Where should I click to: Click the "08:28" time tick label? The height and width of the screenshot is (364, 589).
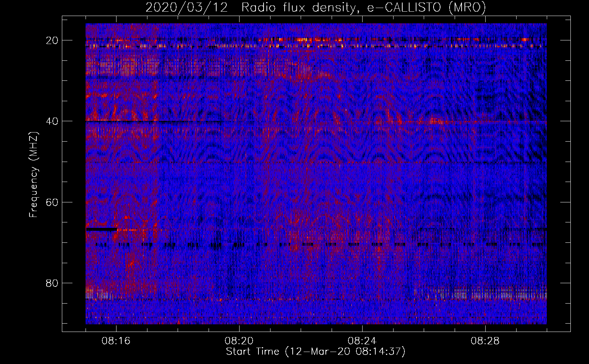[485, 341]
